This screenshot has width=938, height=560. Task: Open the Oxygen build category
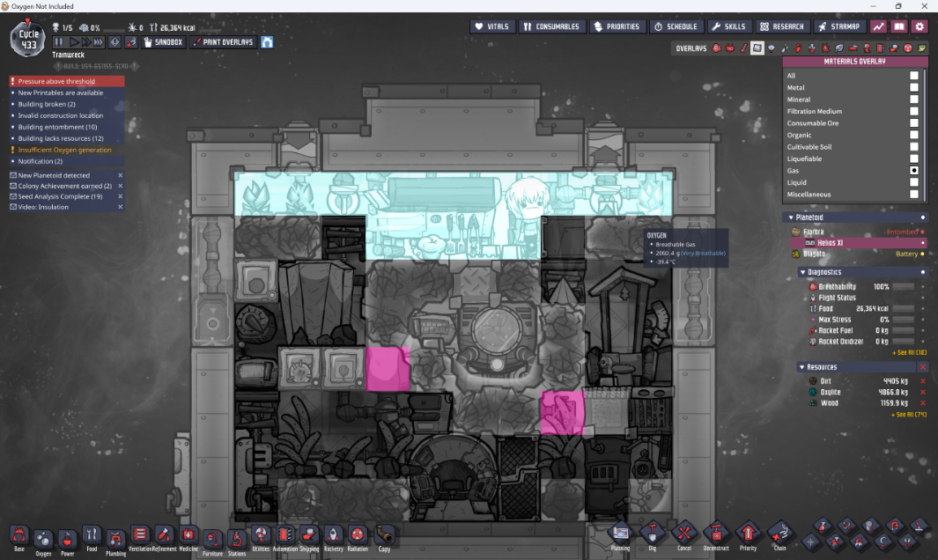(44, 537)
